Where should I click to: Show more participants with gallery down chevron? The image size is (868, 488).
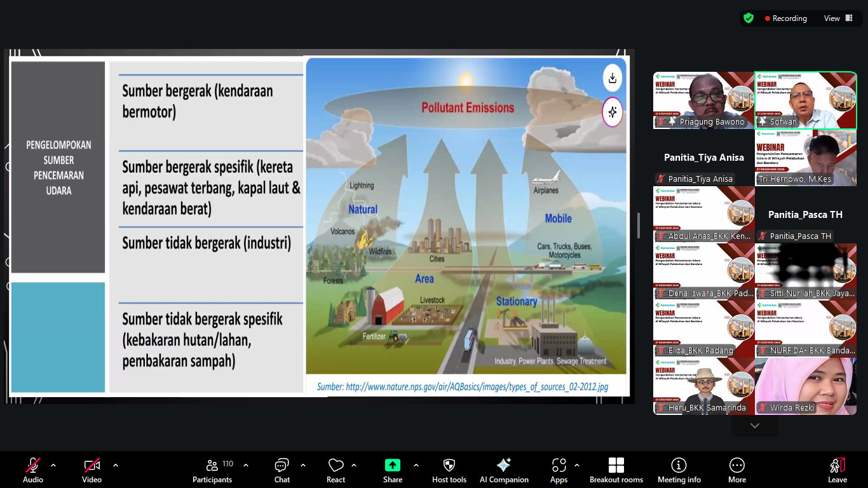(x=754, y=426)
